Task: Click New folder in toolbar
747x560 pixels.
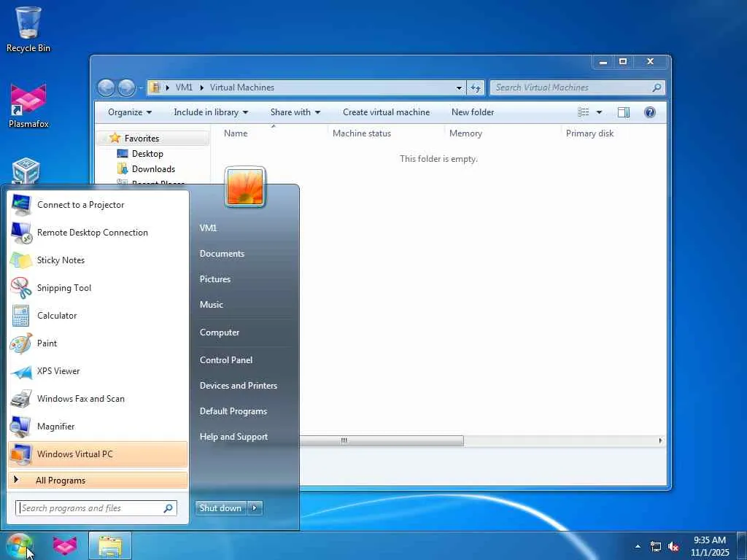Action: [473, 112]
